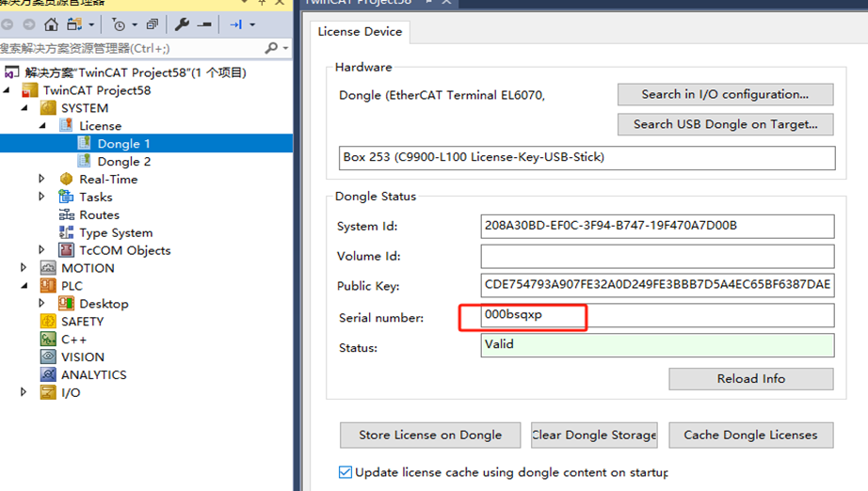Collapse the PLC tree node
This screenshot has width=868, height=491.
coord(24,285)
